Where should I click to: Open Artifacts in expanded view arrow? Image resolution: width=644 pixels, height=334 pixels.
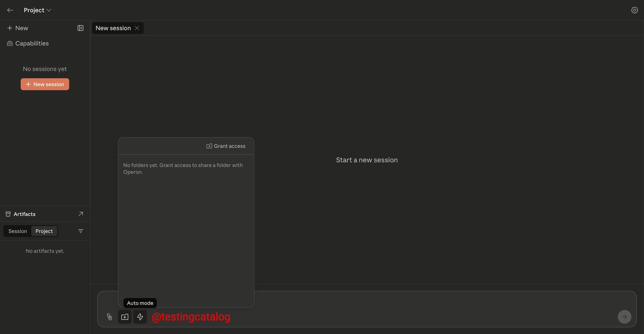click(x=80, y=214)
